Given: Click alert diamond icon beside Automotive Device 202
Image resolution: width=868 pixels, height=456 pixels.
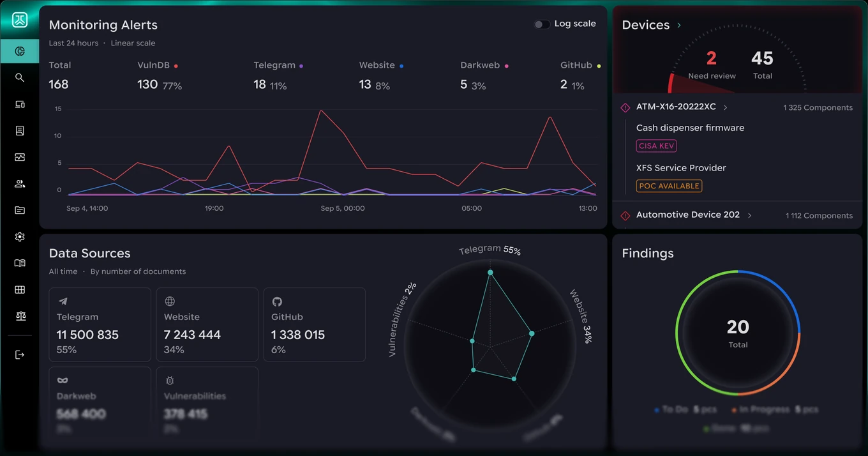Looking at the screenshot, I should pos(625,215).
